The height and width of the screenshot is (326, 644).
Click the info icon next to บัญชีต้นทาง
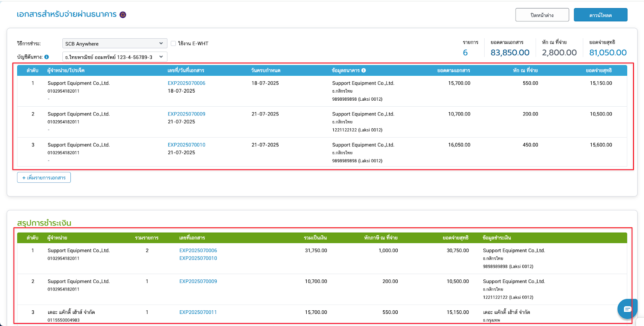point(47,57)
